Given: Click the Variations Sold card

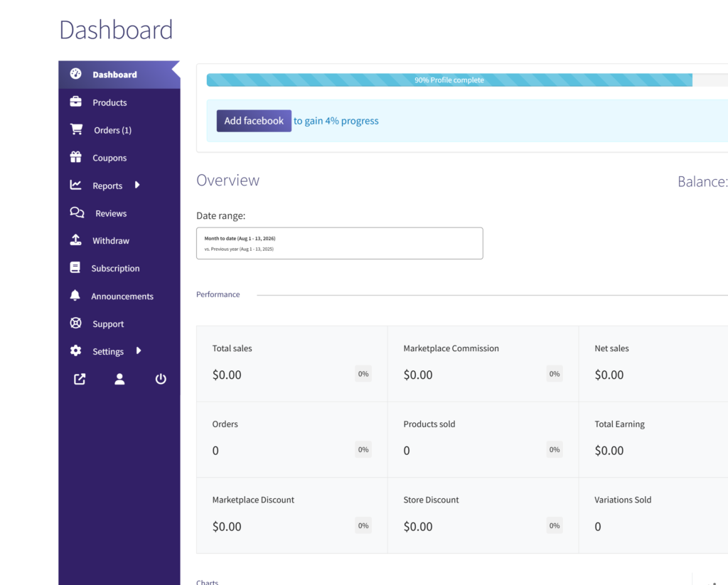Looking at the screenshot, I should [x=653, y=515].
